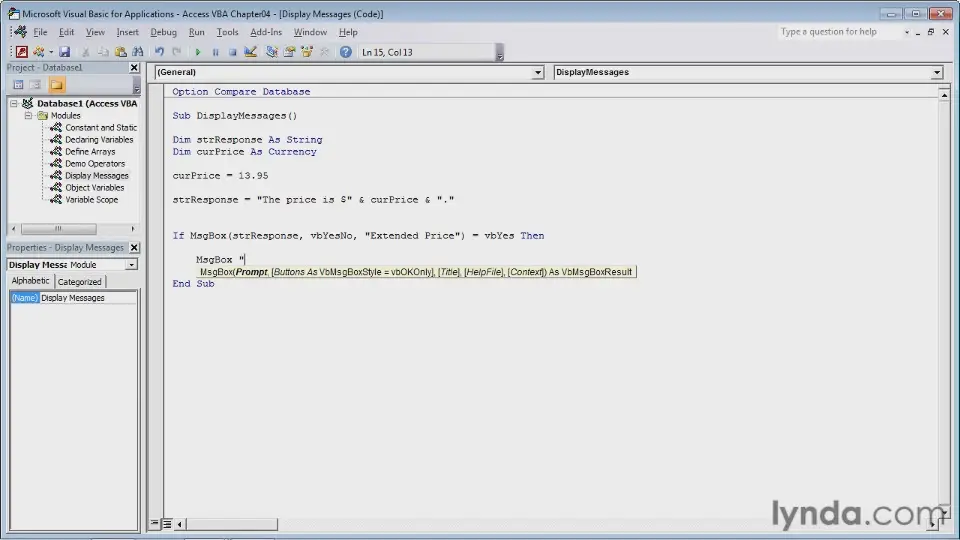Image resolution: width=960 pixels, height=540 pixels.
Task: Open the Standard toolbar options arrow
Action: (500, 53)
